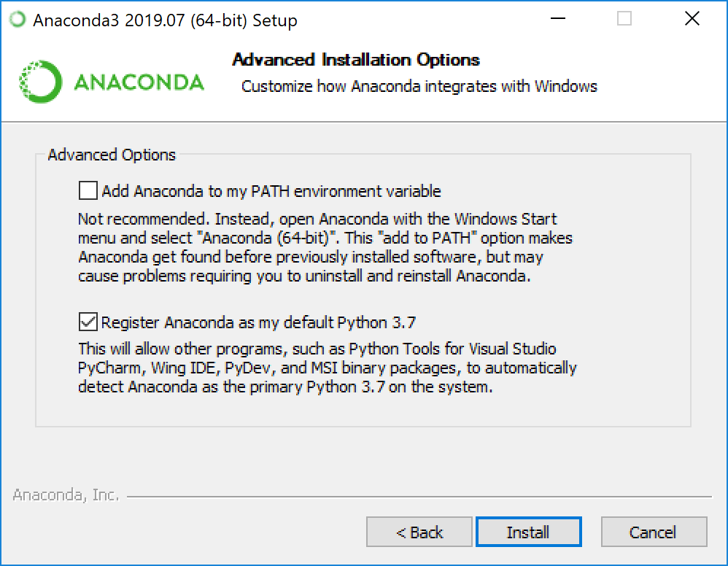Click the 'Advanced Options' group label
The image size is (728, 566).
[111, 155]
